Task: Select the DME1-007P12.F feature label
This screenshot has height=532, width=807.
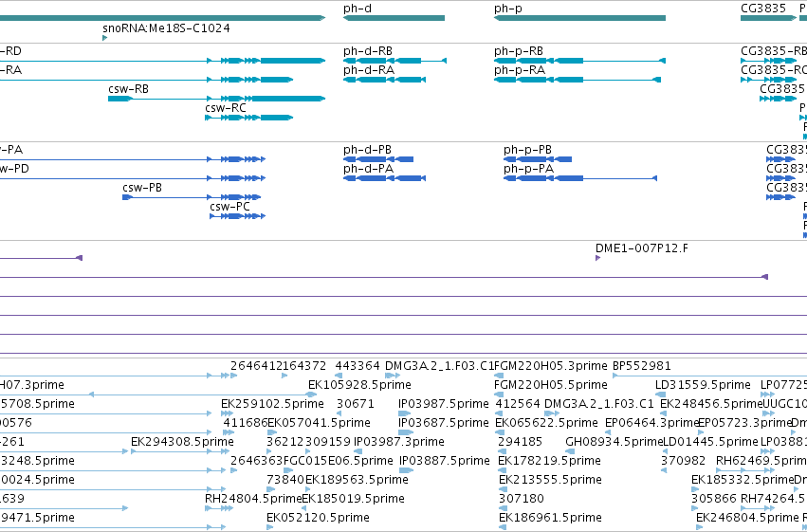Action: pos(641,248)
